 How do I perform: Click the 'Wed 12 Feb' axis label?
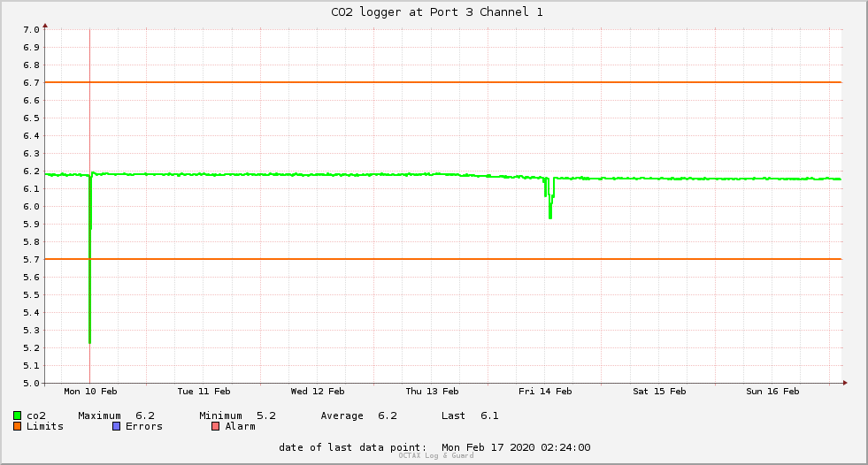318,392
